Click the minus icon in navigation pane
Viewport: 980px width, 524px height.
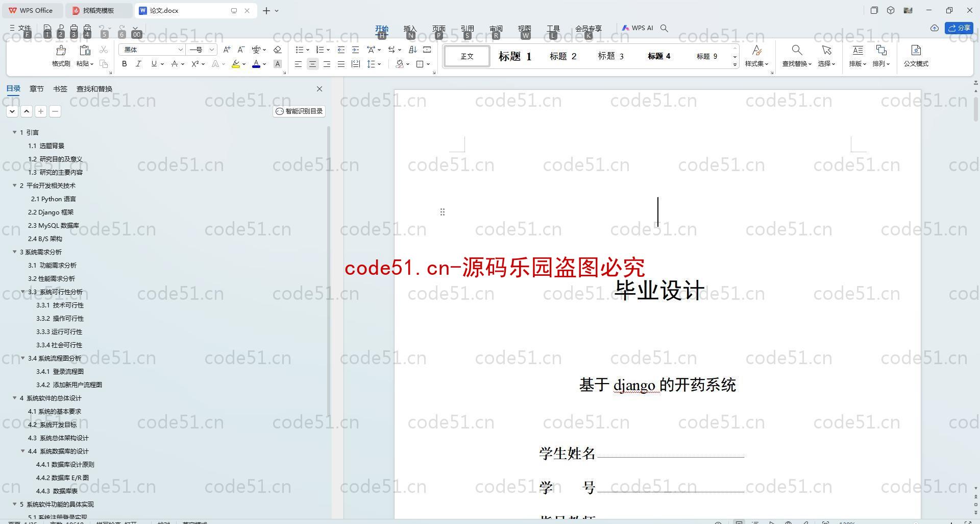pyautogui.click(x=55, y=111)
